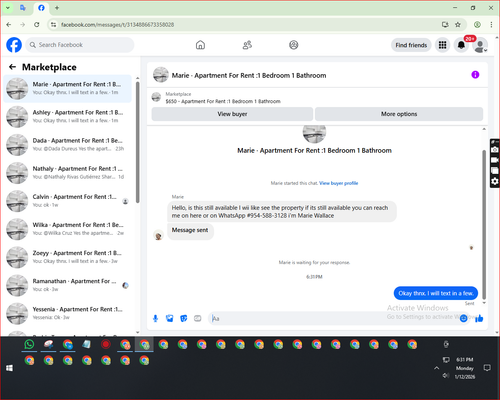This screenshot has width=500, height=400.
Task: Open Dada apartment chat
Action: pos(68,145)
